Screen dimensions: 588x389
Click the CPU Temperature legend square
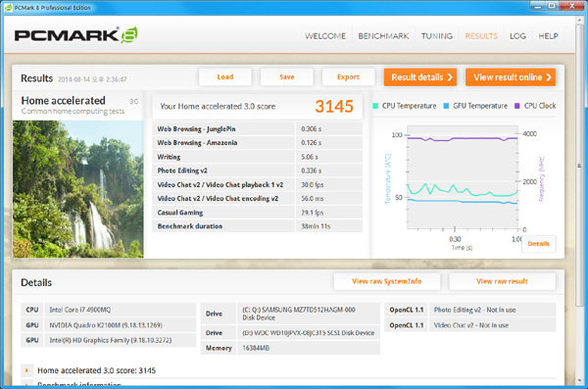[375, 106]
